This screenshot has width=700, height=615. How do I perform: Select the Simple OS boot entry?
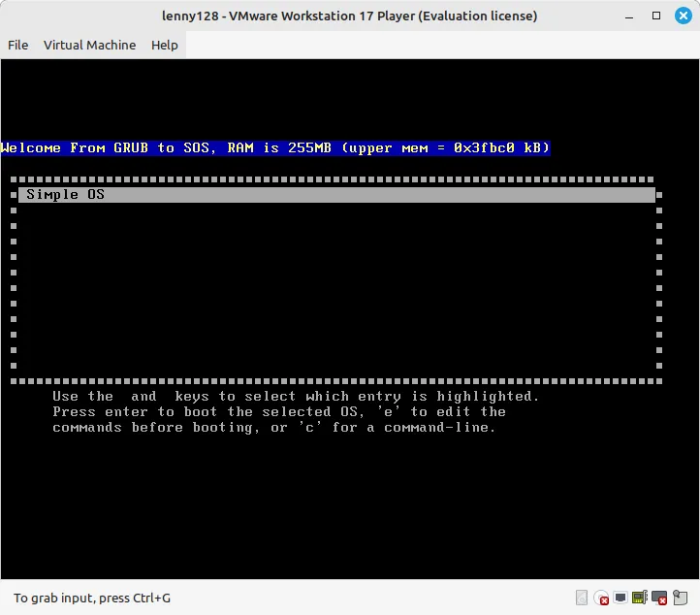click(x=336, y=195)
